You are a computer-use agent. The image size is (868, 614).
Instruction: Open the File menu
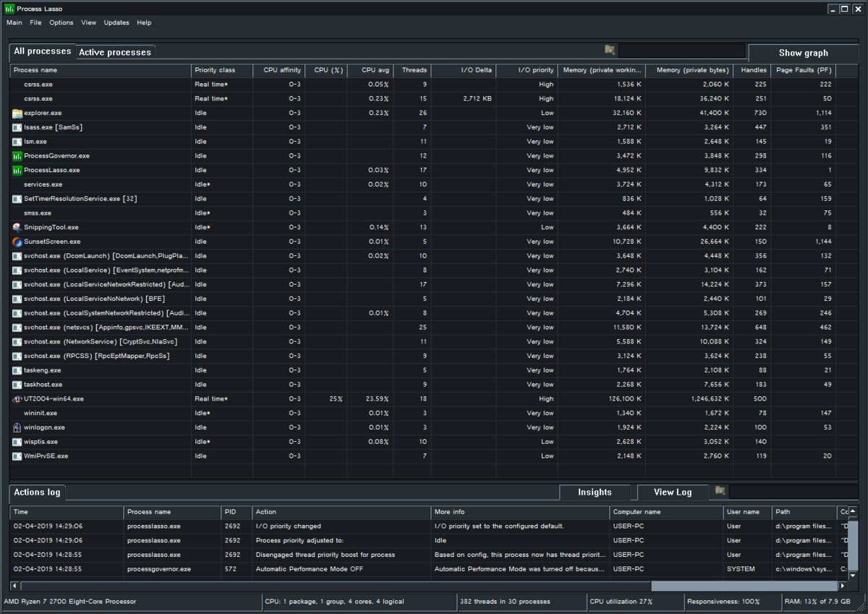(35, 22)
